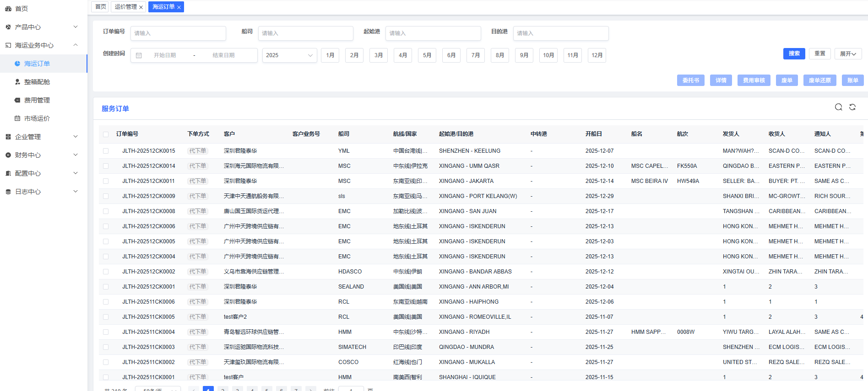Click the 首页 dashboard icon in the sidebar
Screen dimensions: 868x391
[8, 9]
